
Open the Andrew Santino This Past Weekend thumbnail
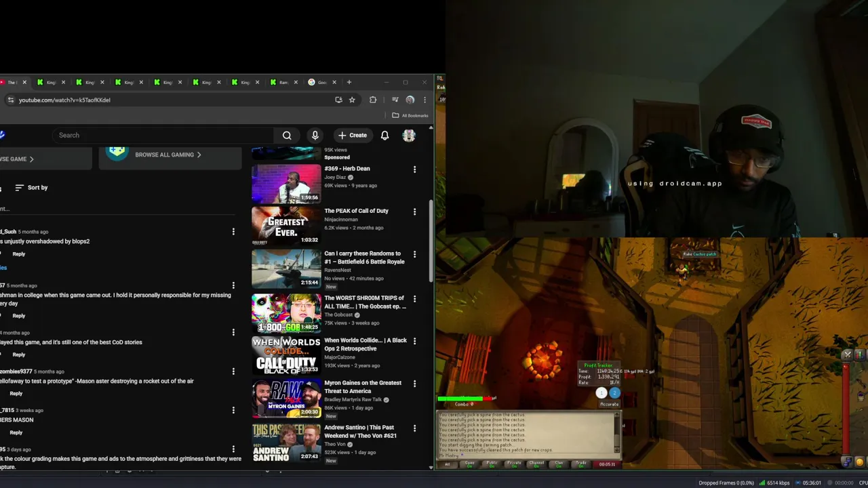point(286,443)
